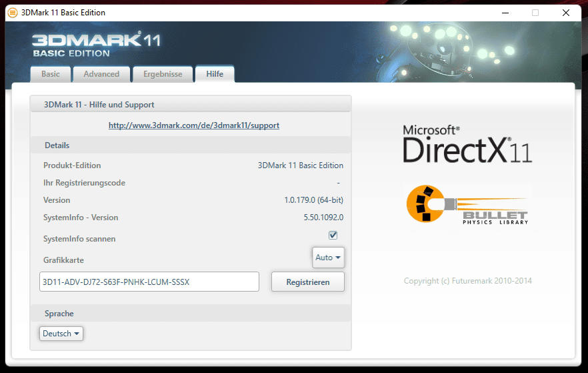Screen dimensions: 588x373
Task: Click version value 1.0.179.0 (64-bit)
Action: pyautogui.click(x=313, y=200)
